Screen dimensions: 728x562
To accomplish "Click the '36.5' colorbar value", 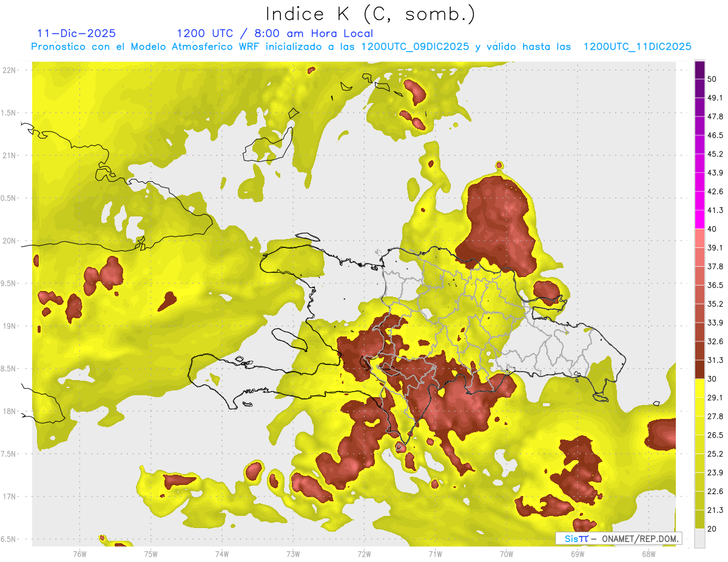I will (715, 285).
